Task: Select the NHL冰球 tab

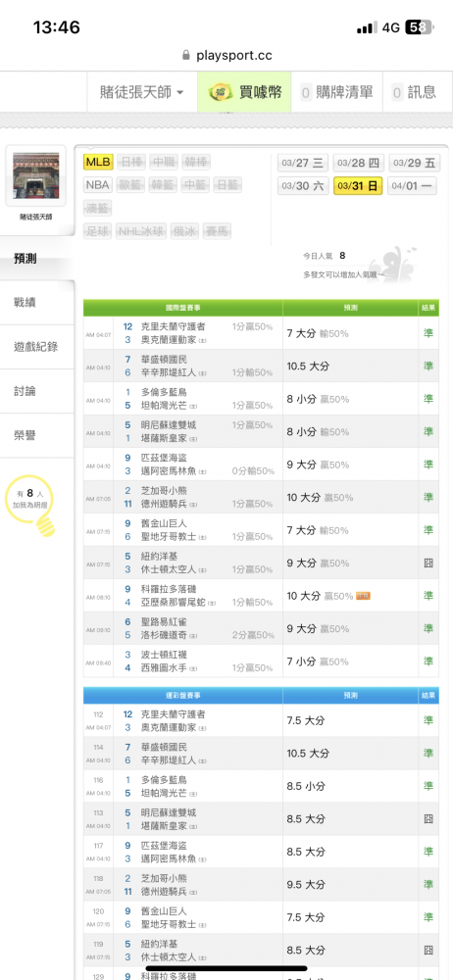Action: pyautogui.click(x=141, y=231)
